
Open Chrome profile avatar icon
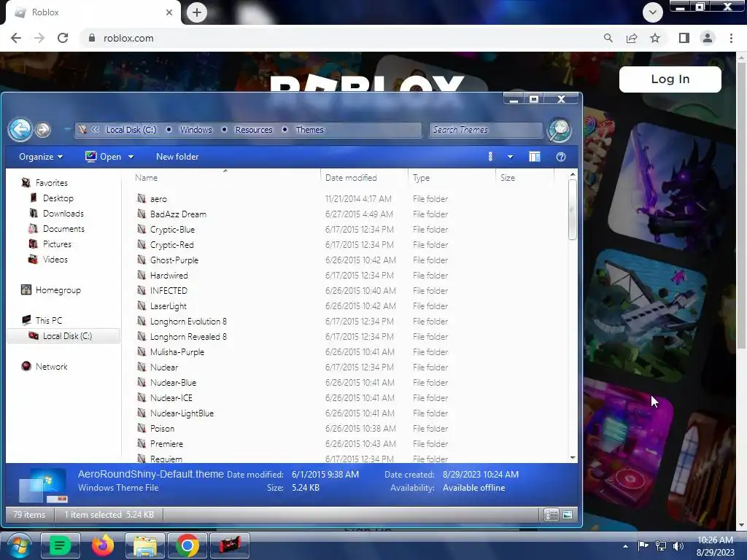708,38
